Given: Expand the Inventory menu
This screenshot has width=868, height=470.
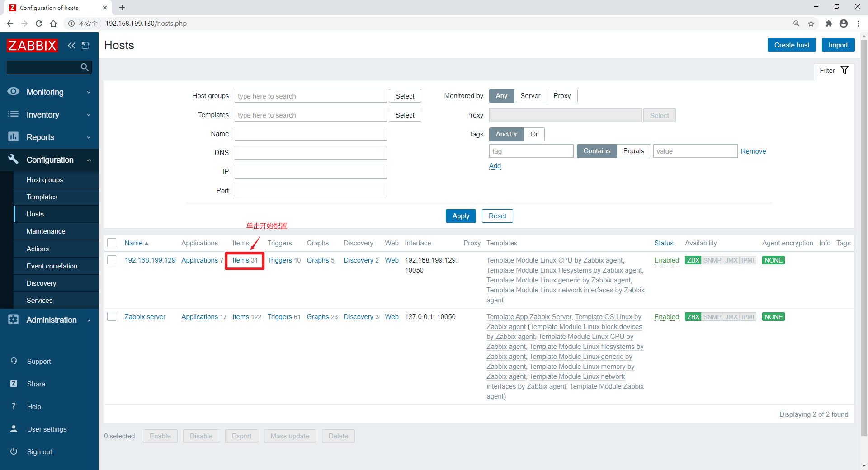Looking at the screenshot, I should coord(49,114).
